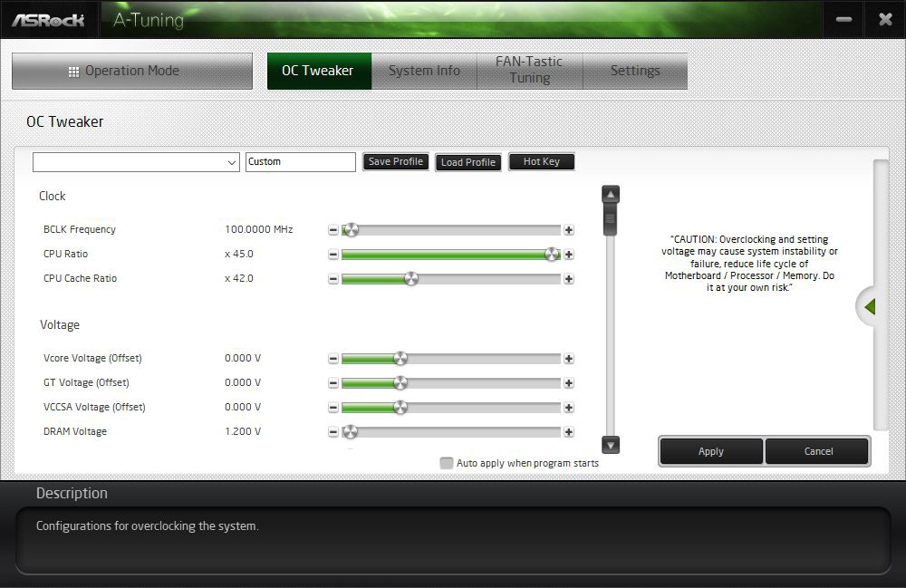The width and height of the screenshot is (906, 588).
Task: Raise DRAM Voltage with plus button
Action: 569,432
